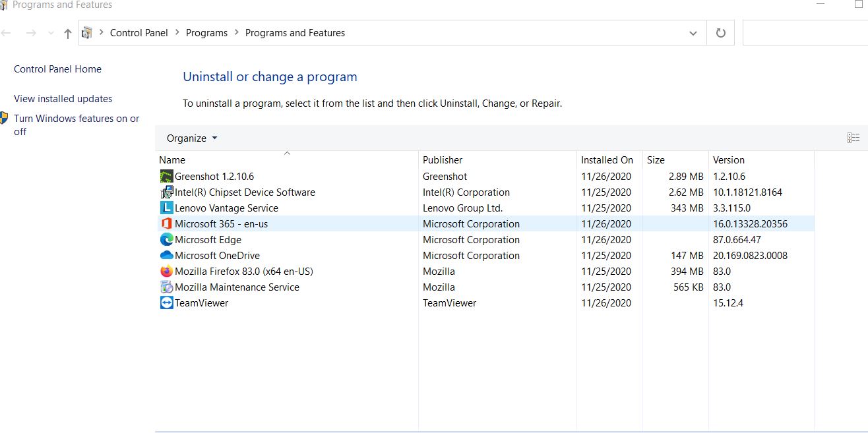Select the Greenshot 1.2.10.6 entry

point(214,176)
